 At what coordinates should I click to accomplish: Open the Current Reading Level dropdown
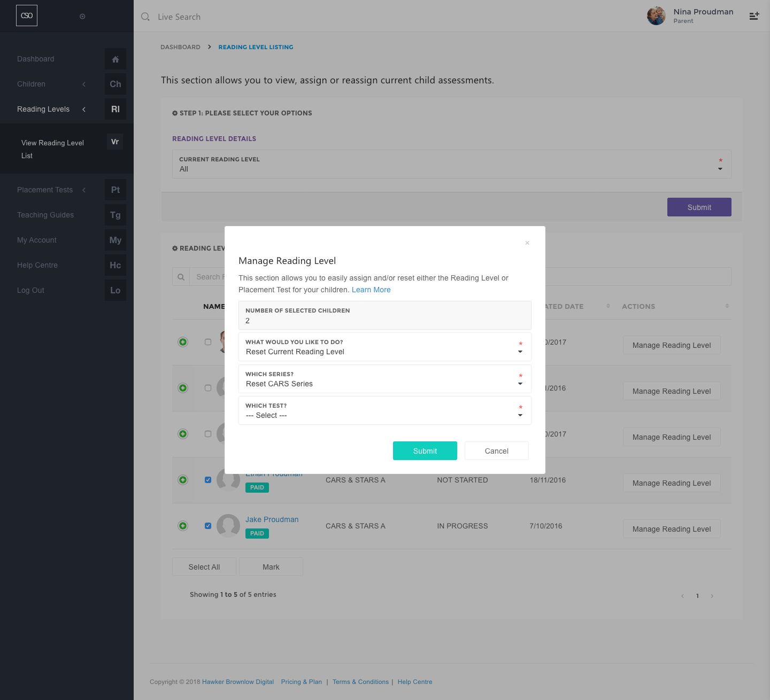point(451,164)
